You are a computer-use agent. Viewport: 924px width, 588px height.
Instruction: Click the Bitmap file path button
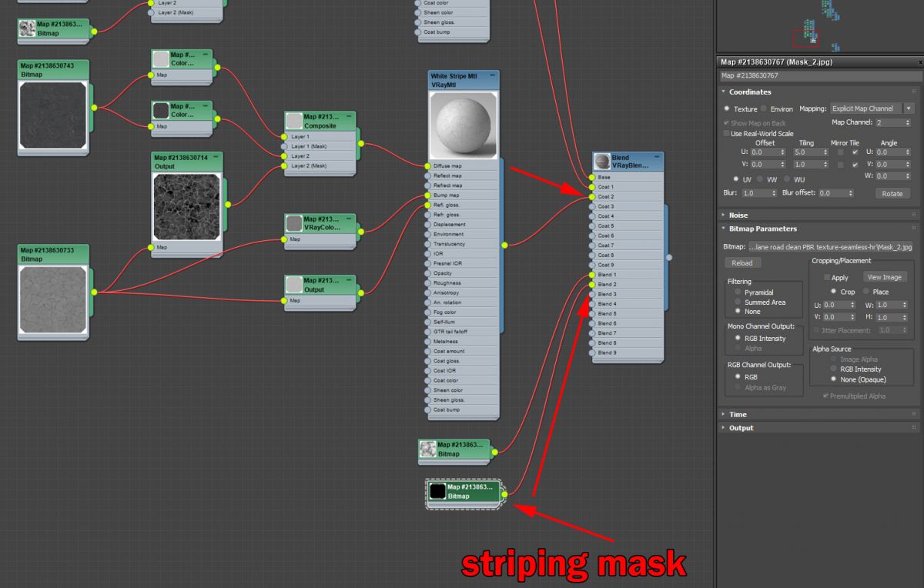click(830, 247)
